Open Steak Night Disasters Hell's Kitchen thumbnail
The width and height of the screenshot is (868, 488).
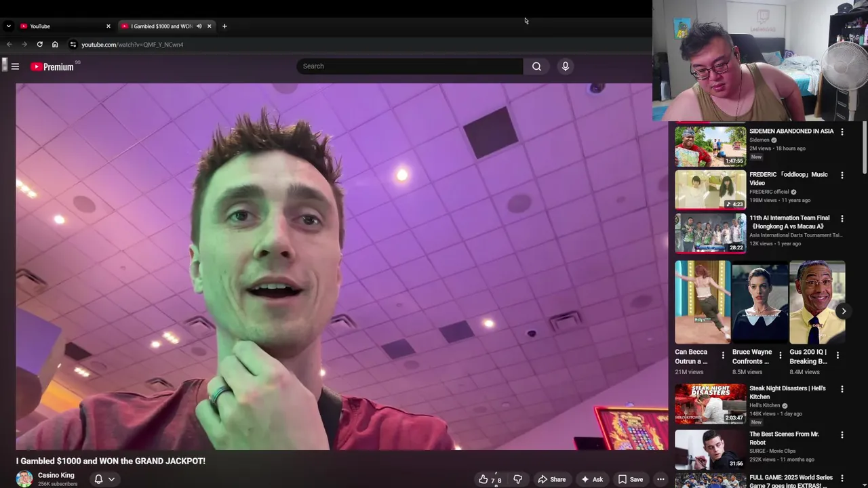tap(710, 403)
